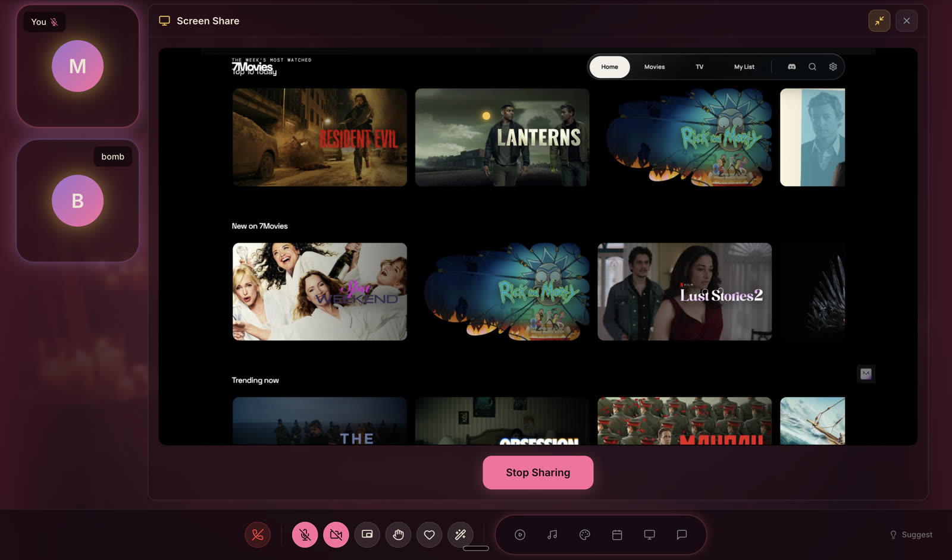This screenshot has height=560, width=952.
Task: Open picture-in-picture layout button
Action: coord(367,534)
